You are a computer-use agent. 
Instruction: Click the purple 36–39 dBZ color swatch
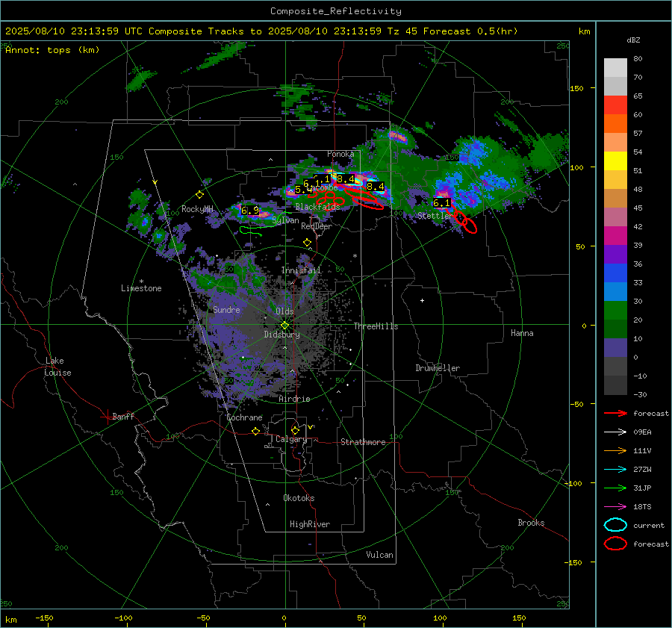coord(615,255)
